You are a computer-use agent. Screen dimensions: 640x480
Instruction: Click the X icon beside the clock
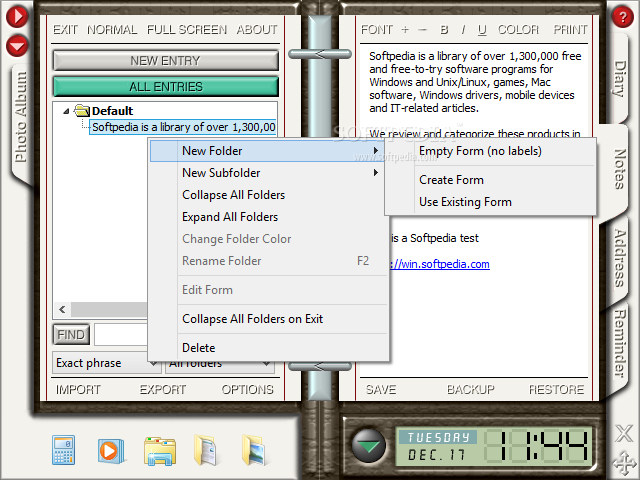click(x=624, y=433)
